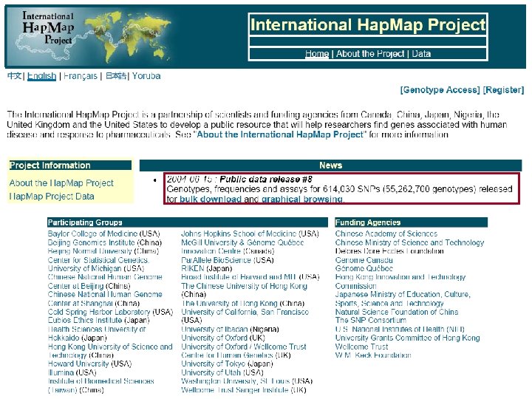Open Washington University, St. Louis link
Viewport: 532px width, 399px height.
tap(236, 381)
